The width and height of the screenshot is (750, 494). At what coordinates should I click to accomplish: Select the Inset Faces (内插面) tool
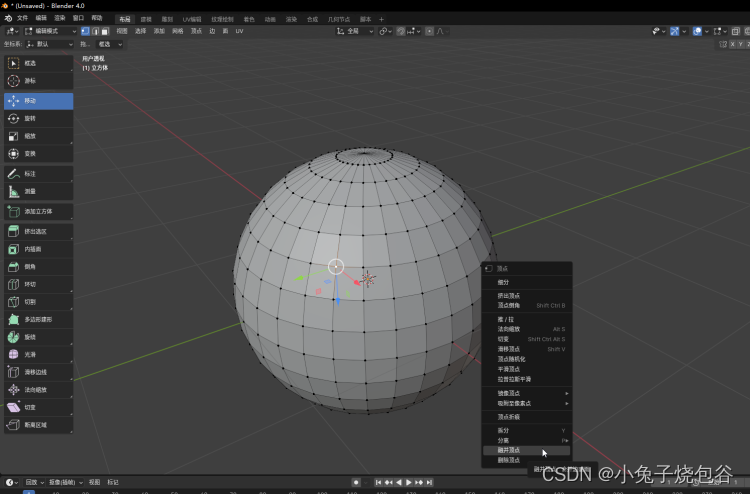[x=38, y=249]
